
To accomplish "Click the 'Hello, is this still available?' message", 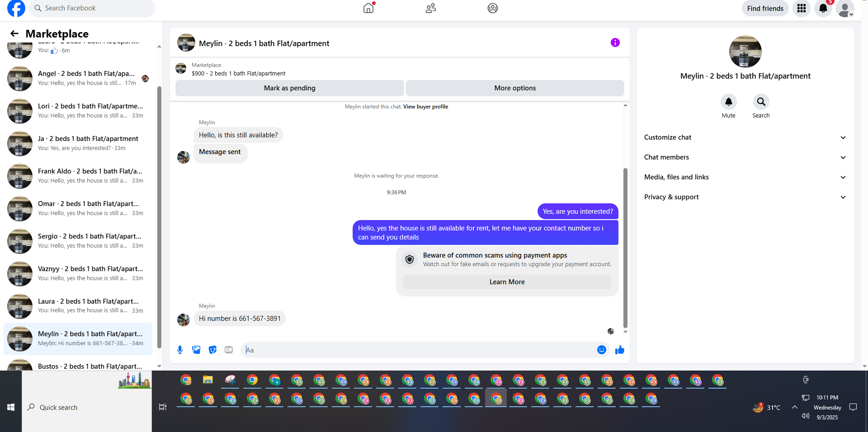I will click(238, 135).
